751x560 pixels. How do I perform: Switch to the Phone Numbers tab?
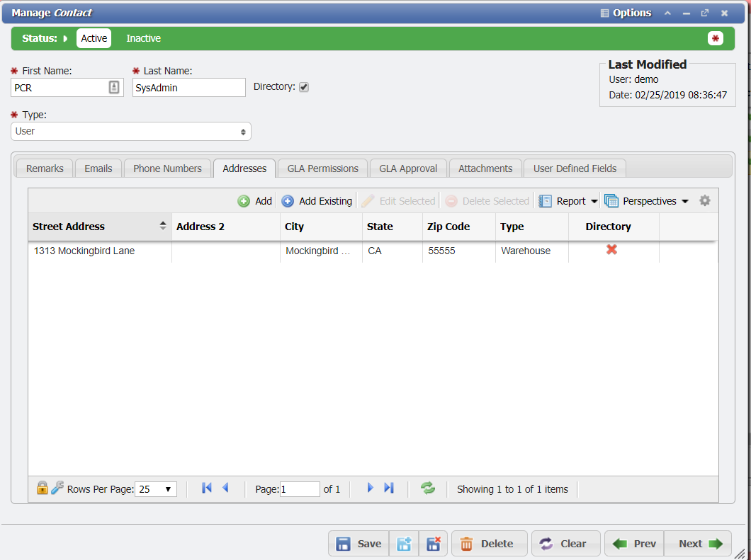pyautogui.click(x=167, y=168)
